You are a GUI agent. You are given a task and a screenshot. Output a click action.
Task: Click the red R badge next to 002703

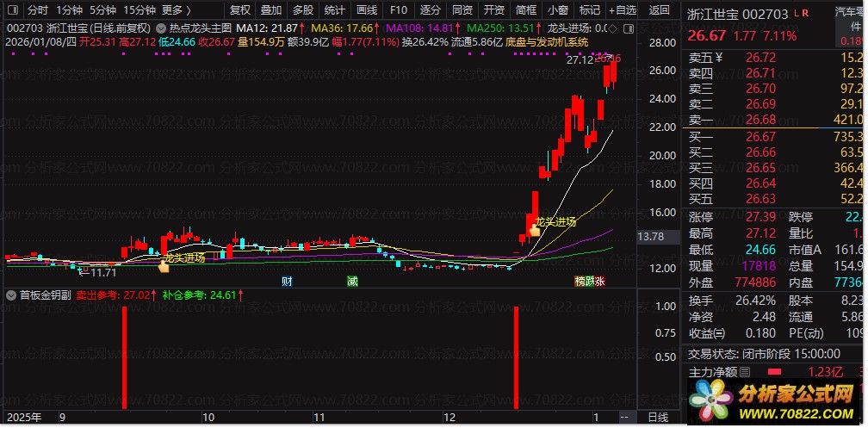coord(803,13)
